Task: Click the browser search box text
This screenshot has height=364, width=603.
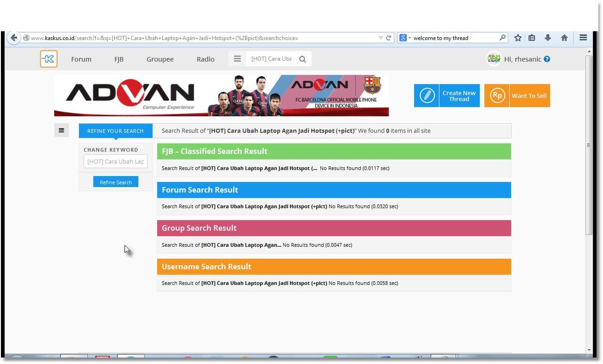Action: 441,38
